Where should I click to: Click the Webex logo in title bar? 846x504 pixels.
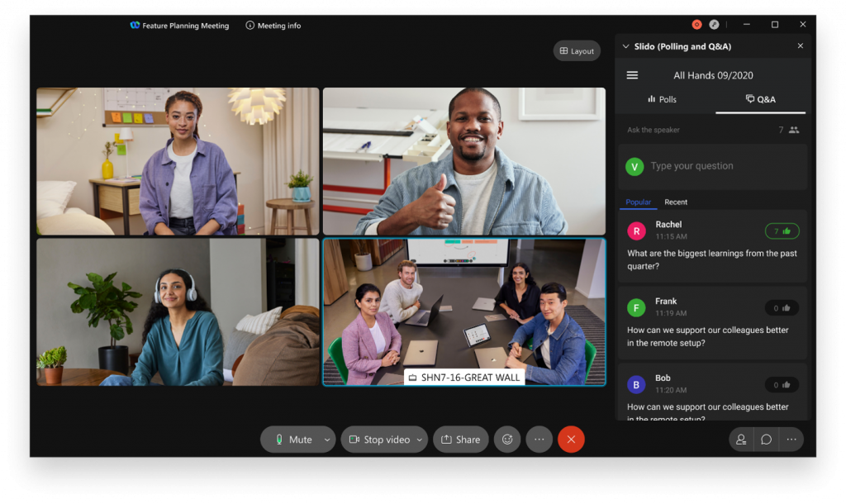coord(135,26)
